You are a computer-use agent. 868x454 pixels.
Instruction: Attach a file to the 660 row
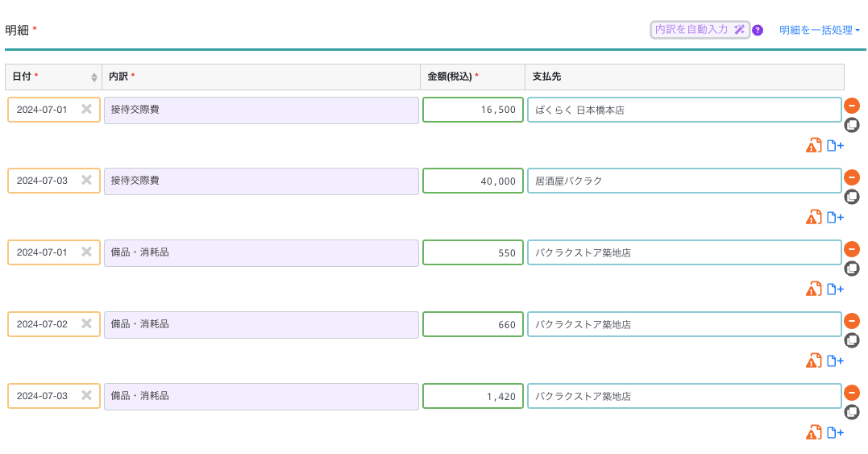click(836, 360)
